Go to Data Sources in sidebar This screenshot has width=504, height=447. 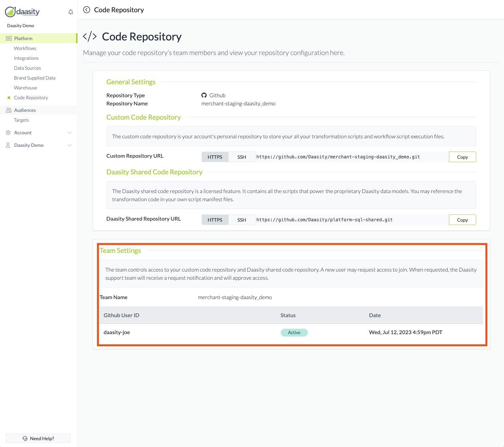pos(28,68)
